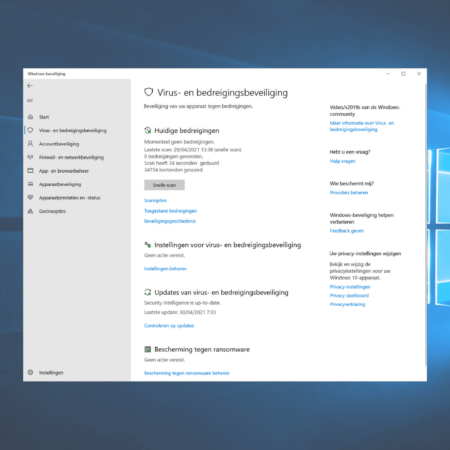The height and width of the screenshot is (450, 450).
Task: Click the ransomware protection icon
Action: pyautogui.click(x=148, y=349)
